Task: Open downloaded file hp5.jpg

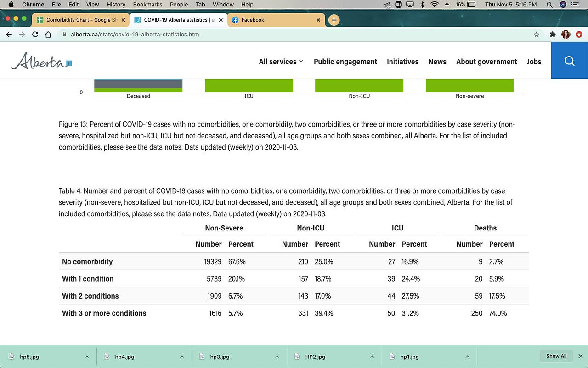Action: 29,356
